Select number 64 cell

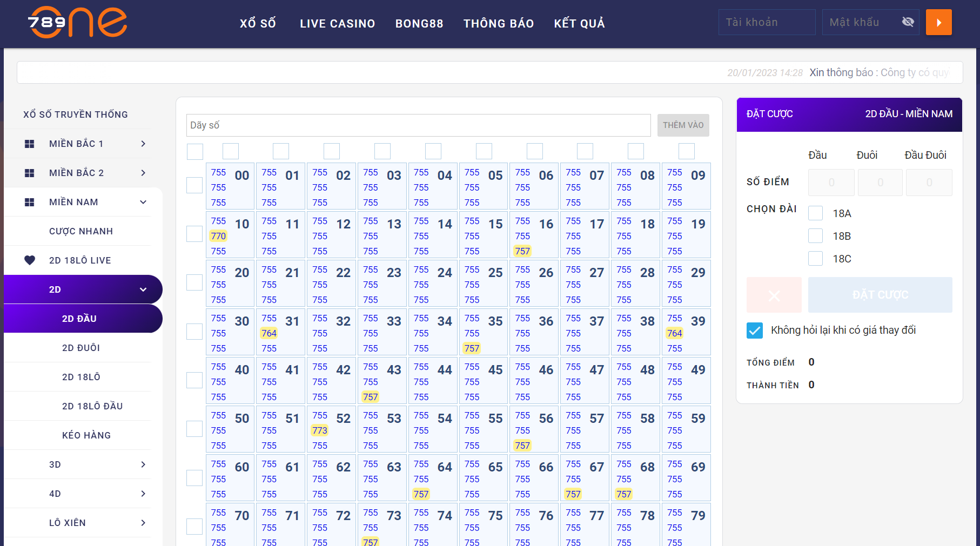click(433, 478)
